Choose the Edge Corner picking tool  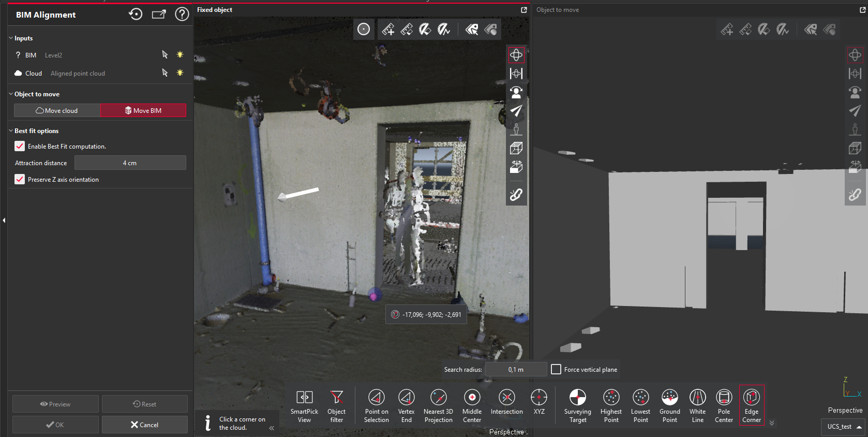pyautogui.click(x=751, y=405)
